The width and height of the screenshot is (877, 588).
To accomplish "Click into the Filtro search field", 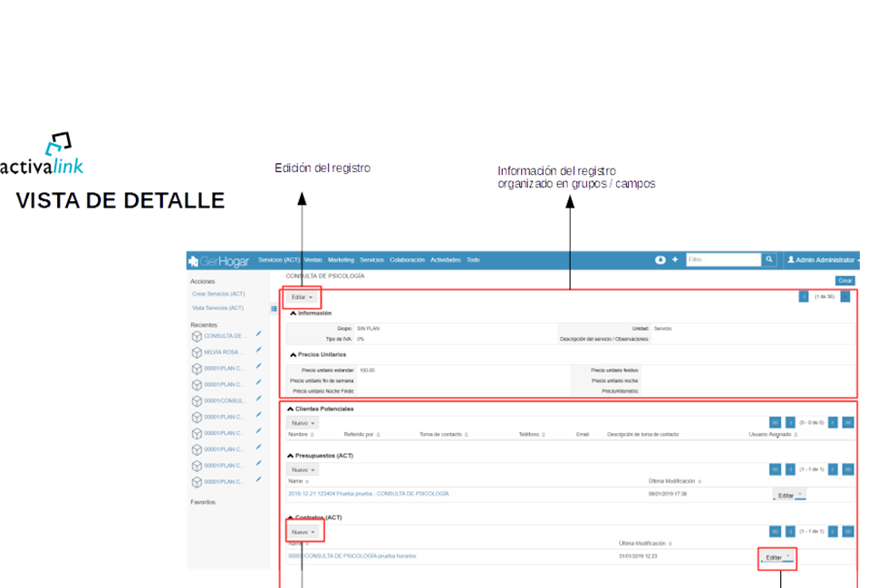I will [x=723, y=260].
